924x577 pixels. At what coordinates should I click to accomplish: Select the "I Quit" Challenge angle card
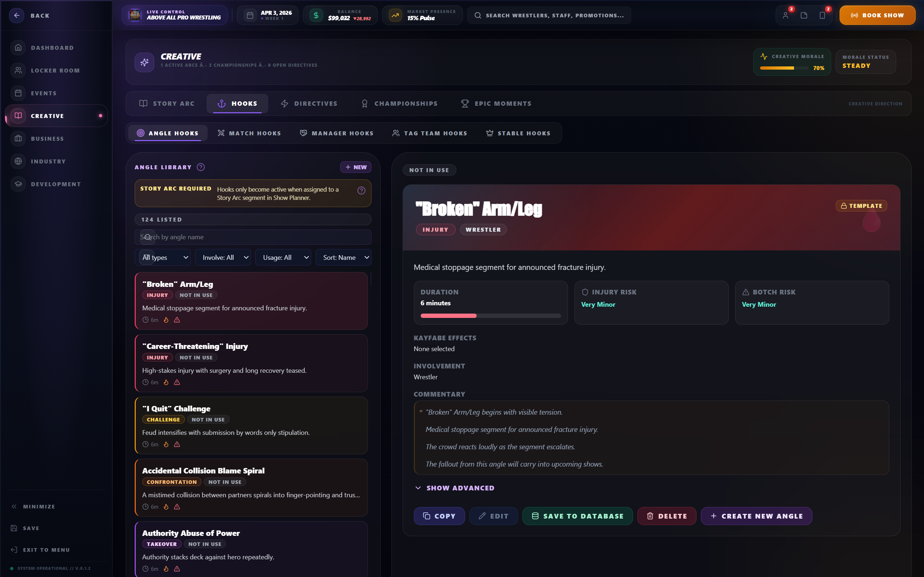[x=251, y=425]
